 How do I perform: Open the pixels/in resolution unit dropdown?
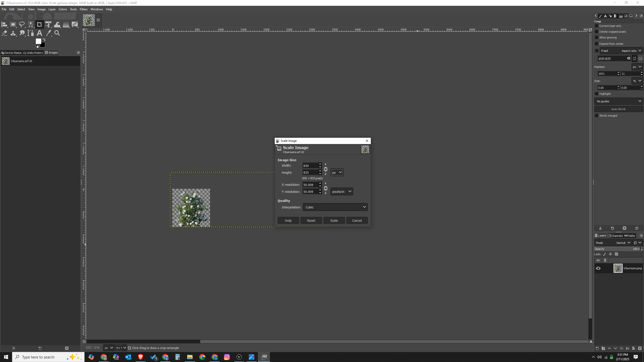click(342, 192)
